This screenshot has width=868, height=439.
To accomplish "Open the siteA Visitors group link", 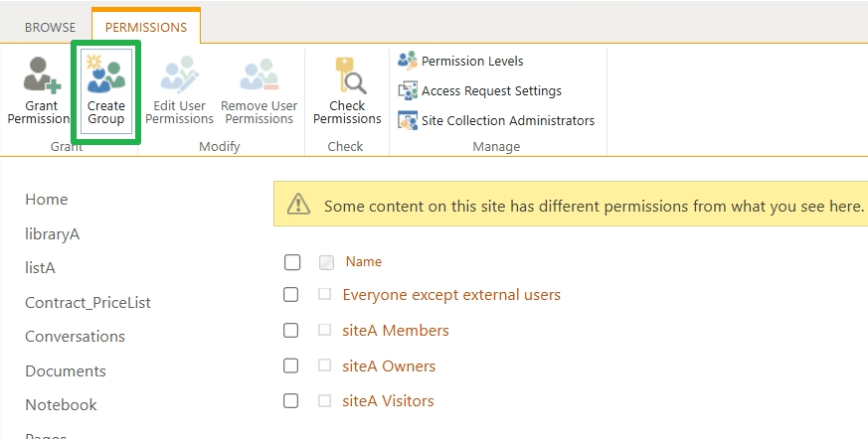I will point(388,401).
